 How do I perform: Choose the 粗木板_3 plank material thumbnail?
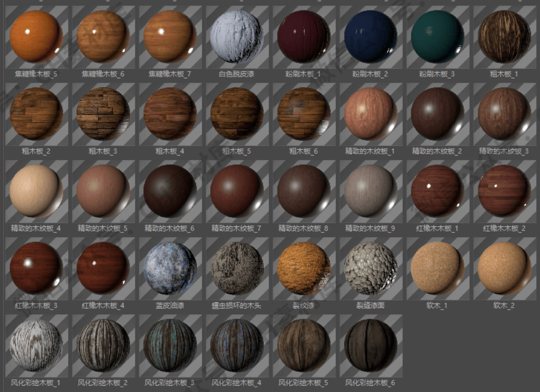[x=103, y=114]
